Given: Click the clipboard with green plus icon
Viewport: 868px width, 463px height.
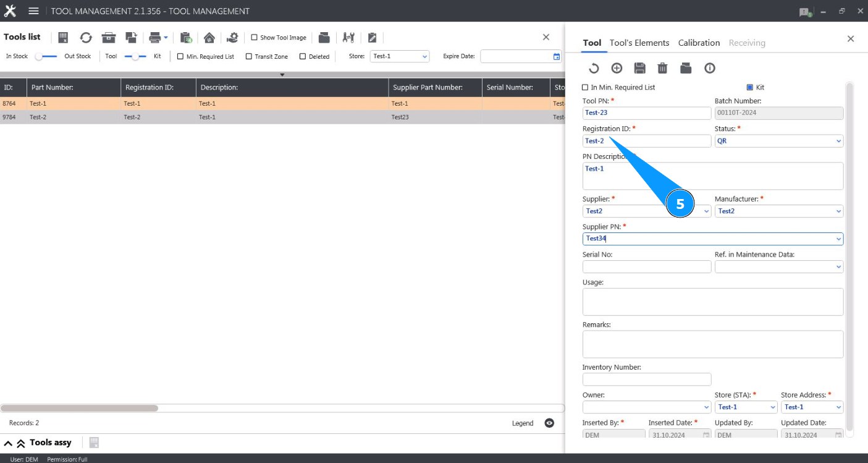Looking at the screenshot, I should point(186,38).
